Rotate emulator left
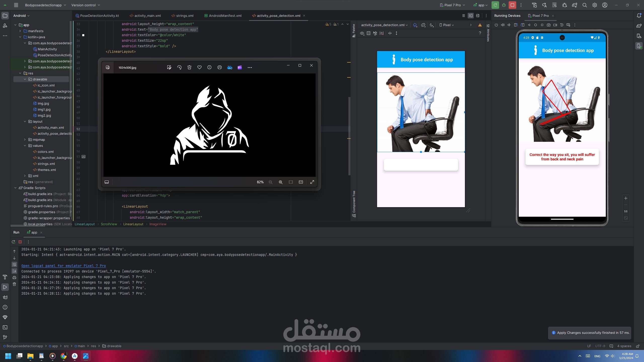 click(x=516, y=25)
